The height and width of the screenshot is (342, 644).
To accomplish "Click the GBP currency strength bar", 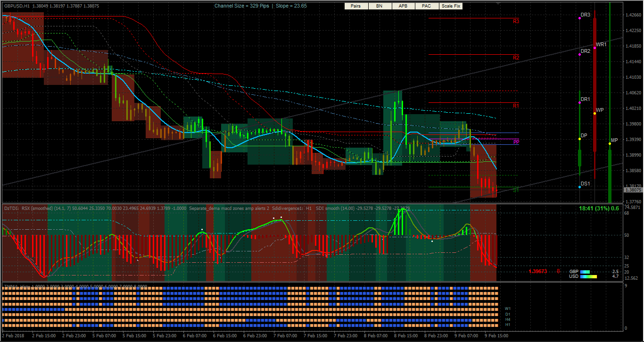I will [585, 272].
